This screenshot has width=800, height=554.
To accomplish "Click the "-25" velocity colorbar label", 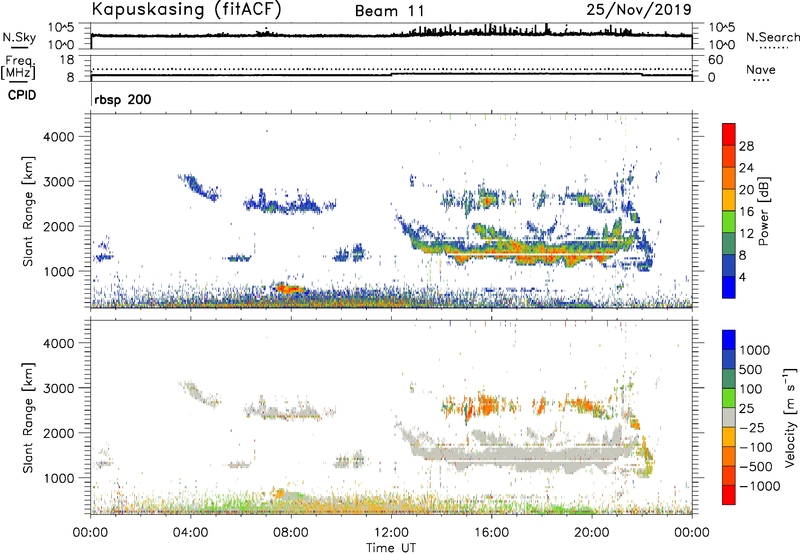I will pos(752,428).
